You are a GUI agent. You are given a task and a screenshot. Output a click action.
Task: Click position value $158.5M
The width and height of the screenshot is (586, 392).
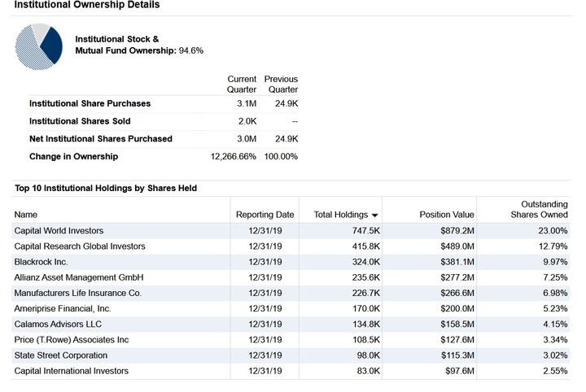pyautogui.click(x=457, y=324)
